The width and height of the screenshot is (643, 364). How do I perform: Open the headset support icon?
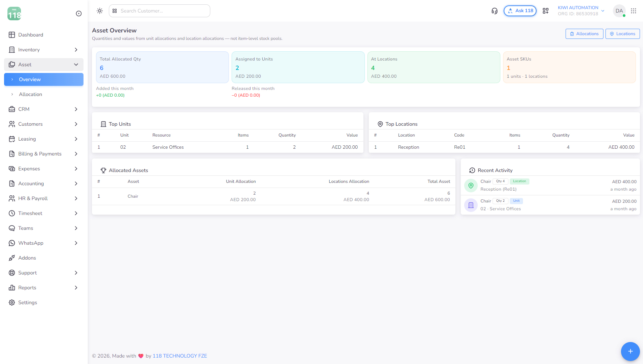[x=494, y=11]
